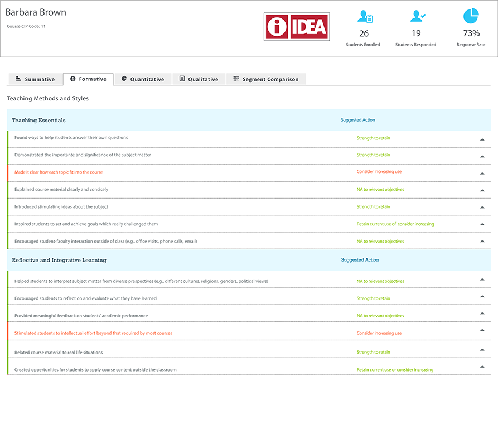This screenshot has height=448, width=498.
Task: Click the Quantitative tab pie icon
Action: pyautogui.click(x=124, y=79)
